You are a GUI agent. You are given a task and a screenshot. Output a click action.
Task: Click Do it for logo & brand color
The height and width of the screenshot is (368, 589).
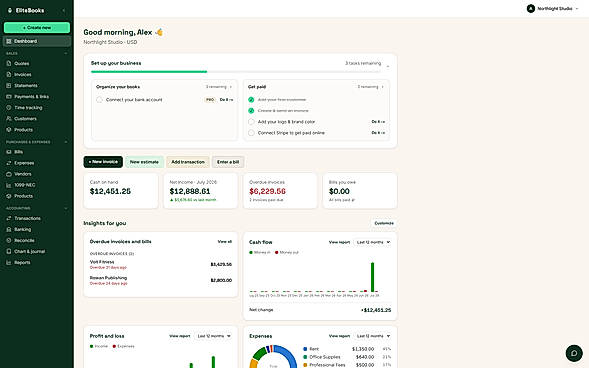[378, 122]
